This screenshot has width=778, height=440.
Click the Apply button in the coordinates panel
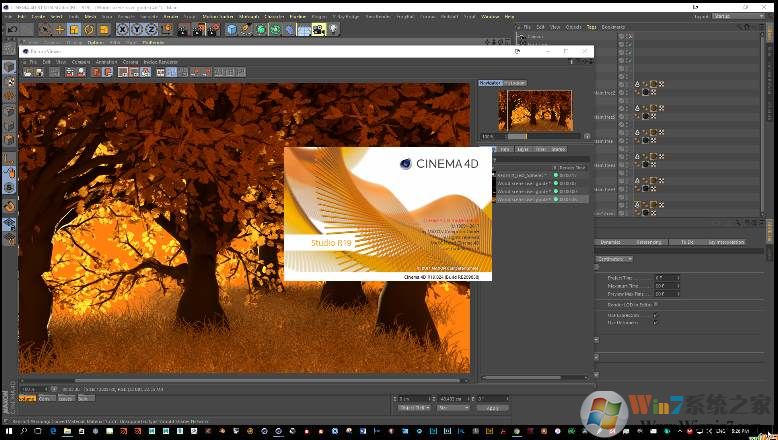tap(494, 408)
